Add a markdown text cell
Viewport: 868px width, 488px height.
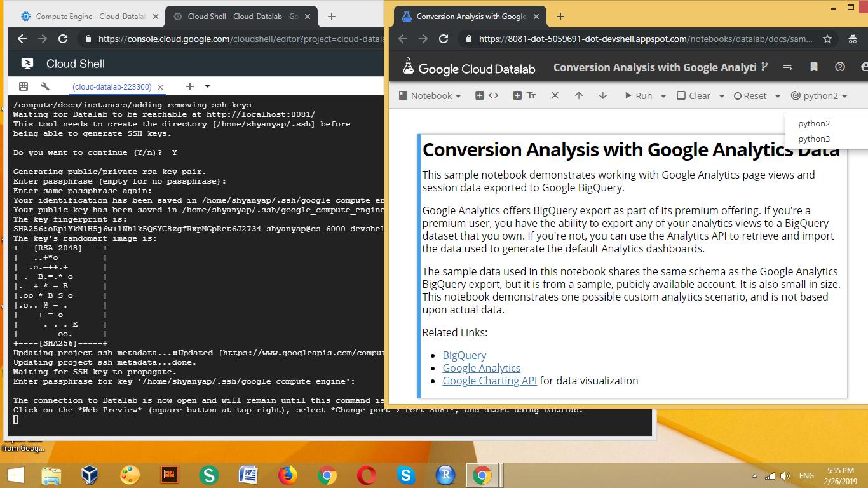tap(524, 96)
